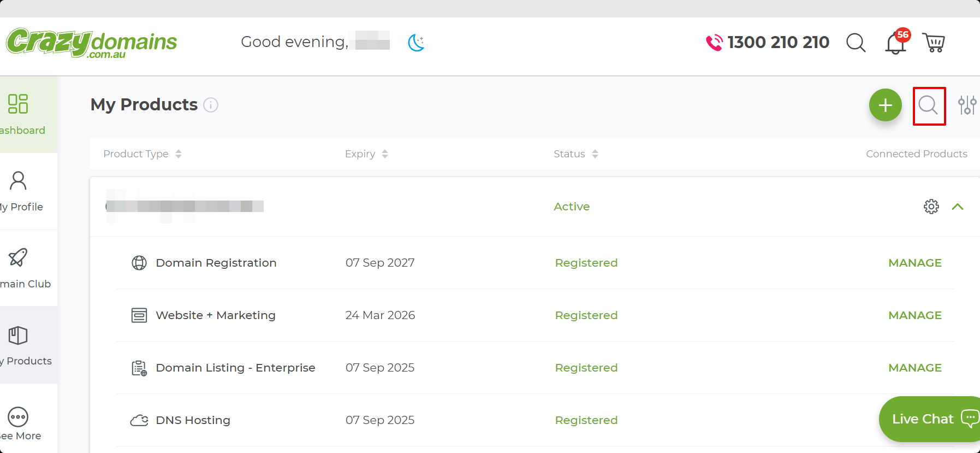The image size is (980, 453).
Task: Click the night mode moon icon
Action: (417, 42)
